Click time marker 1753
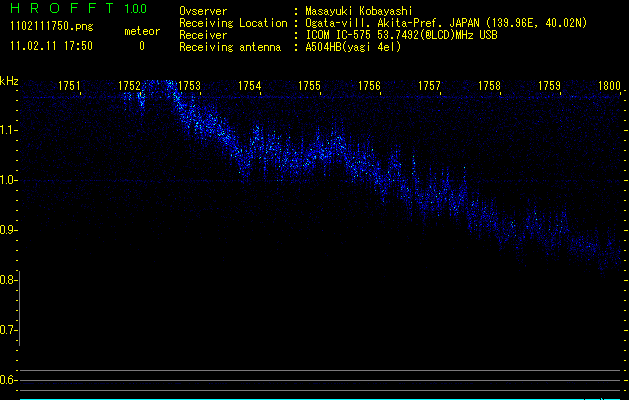 point(189,86)
